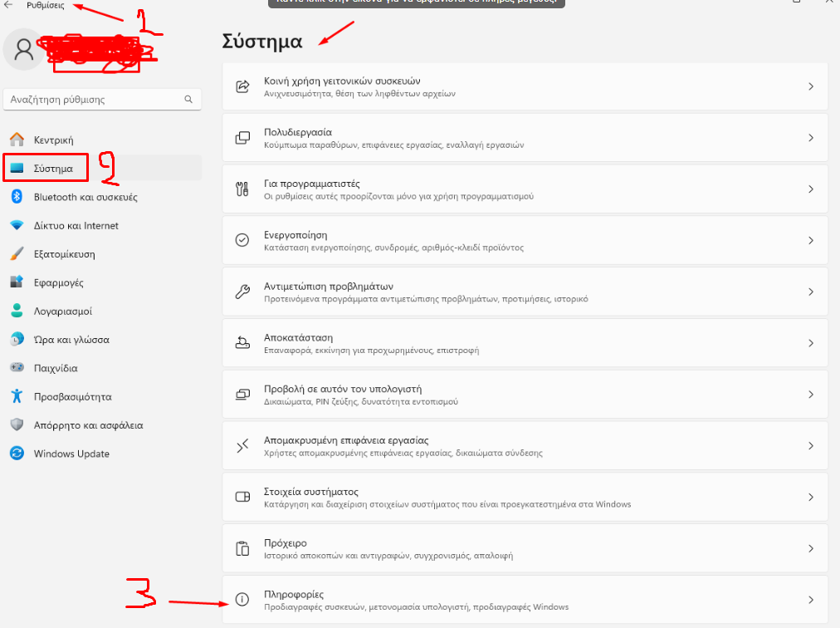The image size is (840, 628).
Task: Click the Windows Update sync icon
Action: (x=17, y=454)
